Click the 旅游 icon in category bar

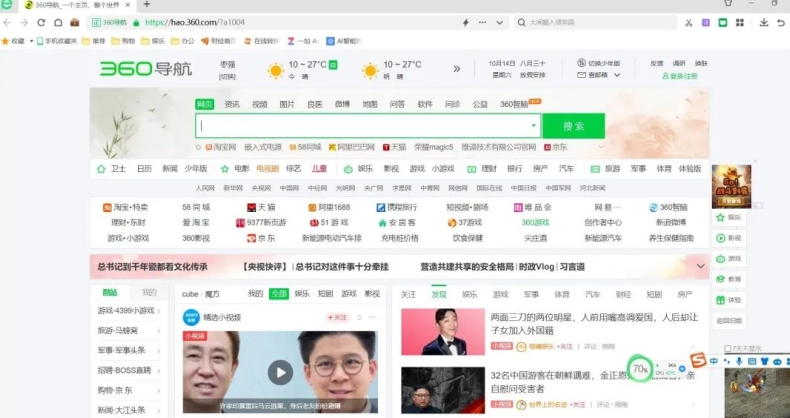click(x=595, y=169)
